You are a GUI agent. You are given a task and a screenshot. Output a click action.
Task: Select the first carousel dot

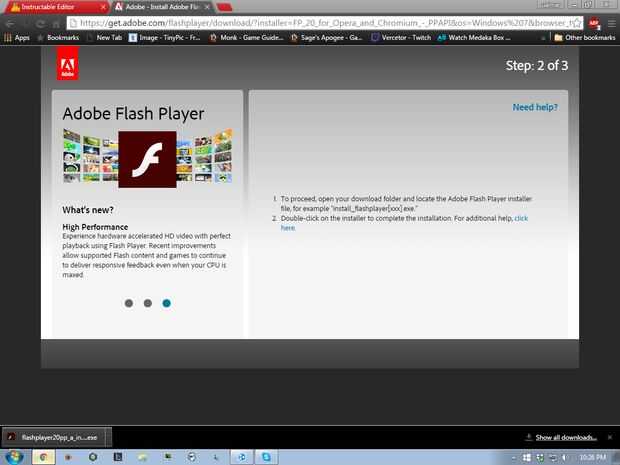[129, 303]
